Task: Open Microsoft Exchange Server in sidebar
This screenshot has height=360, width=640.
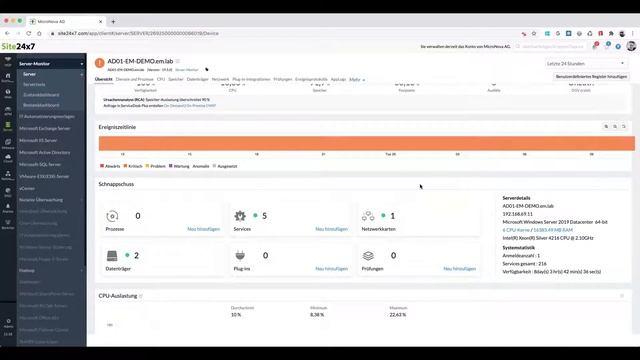Action: click(x=45, y=129)
